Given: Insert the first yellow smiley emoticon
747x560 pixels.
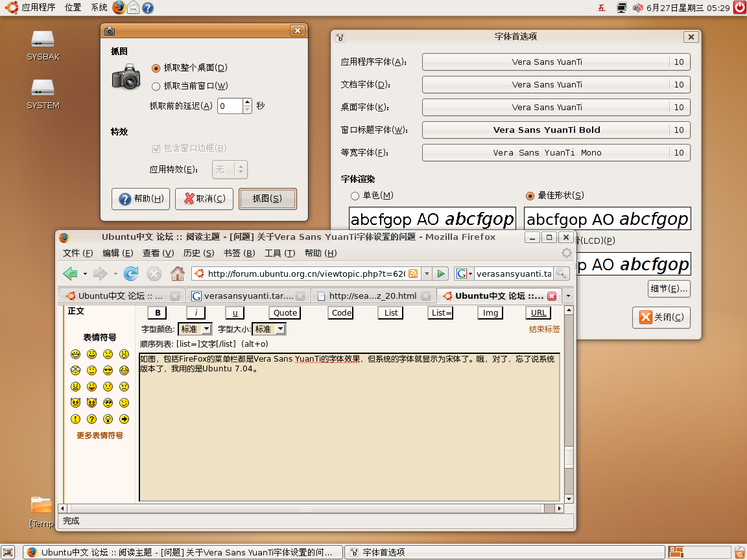Looking at the screenshot, I should pyautogui.click(x=75, y=354).
